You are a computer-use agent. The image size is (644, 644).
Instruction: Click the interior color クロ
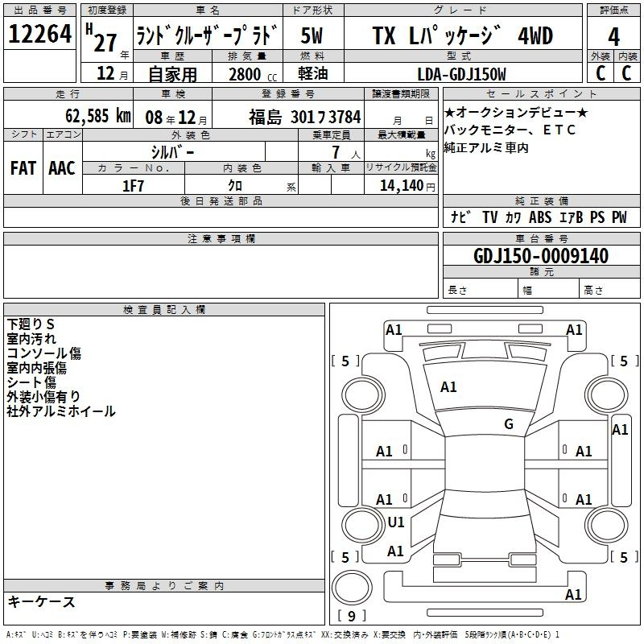pos(235,186)
